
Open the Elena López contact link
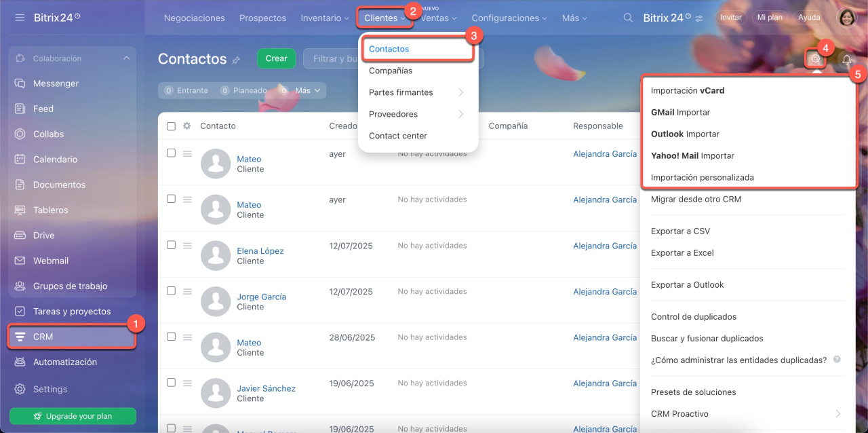click(260, 251)
